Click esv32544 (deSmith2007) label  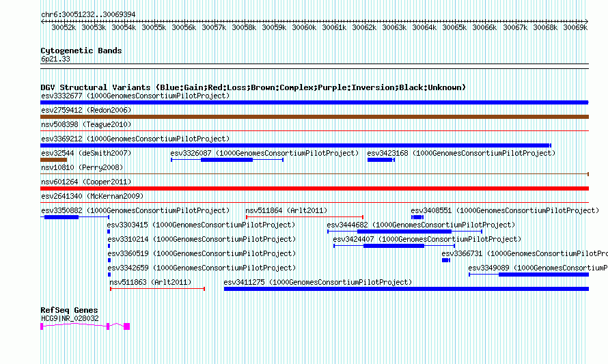86,153
